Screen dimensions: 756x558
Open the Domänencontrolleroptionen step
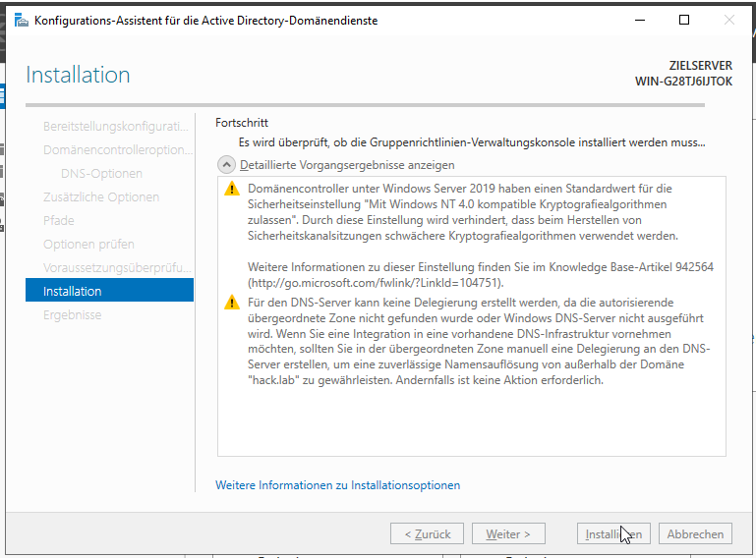point(117,150)
